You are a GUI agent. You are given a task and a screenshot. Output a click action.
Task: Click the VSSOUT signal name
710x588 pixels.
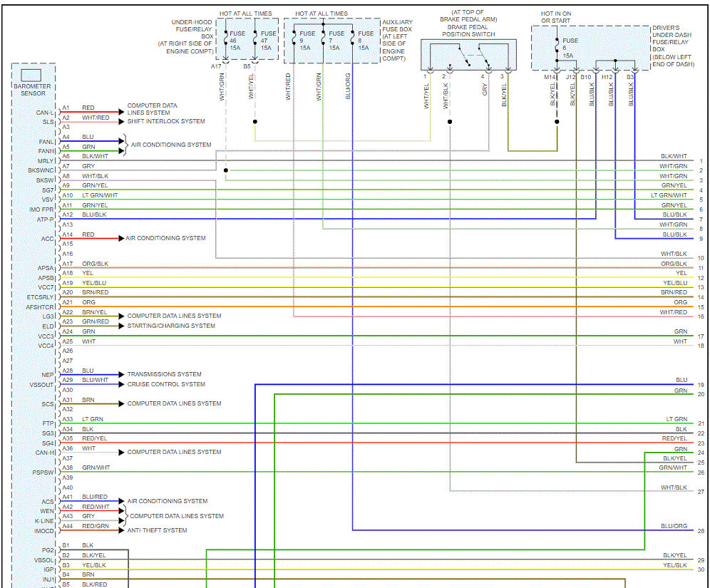[x=41, y=385]
